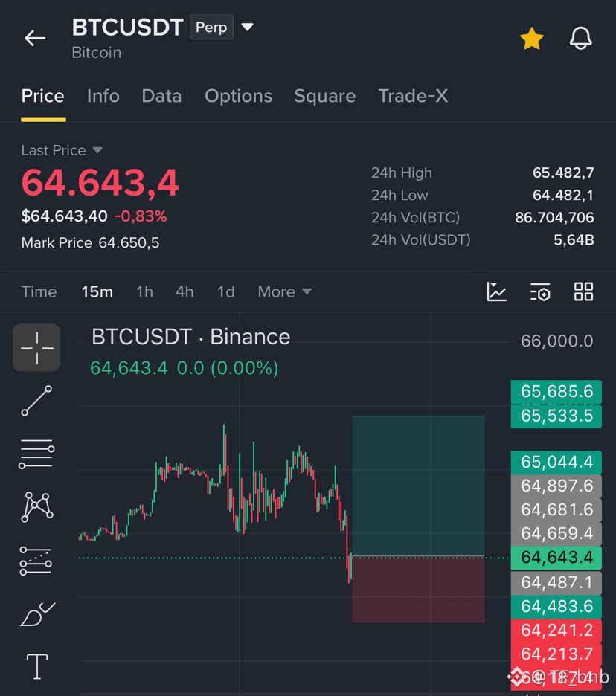
Task: Open the Square tab
Action: tap(324, 96)
